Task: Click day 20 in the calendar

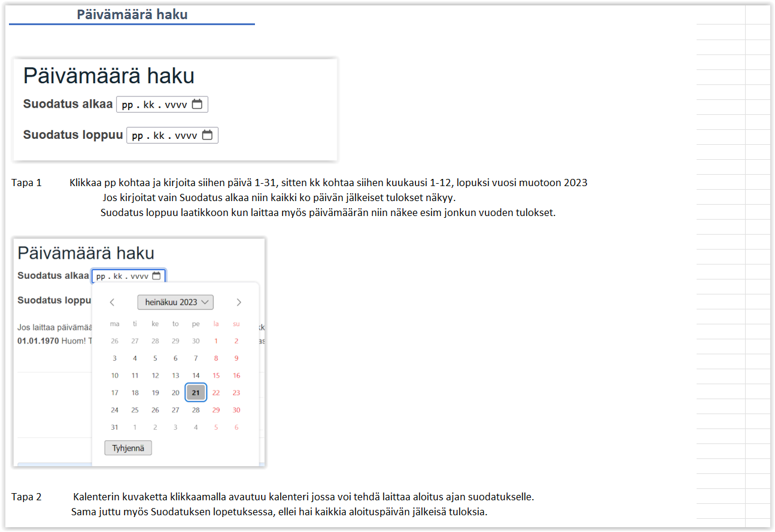Action: pos(175,393)
